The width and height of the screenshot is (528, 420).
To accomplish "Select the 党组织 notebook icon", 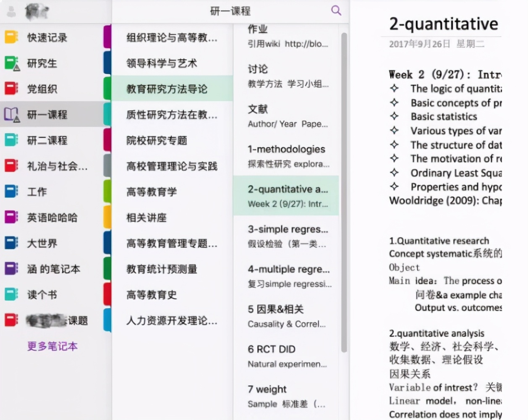I will tap(10, 89).
